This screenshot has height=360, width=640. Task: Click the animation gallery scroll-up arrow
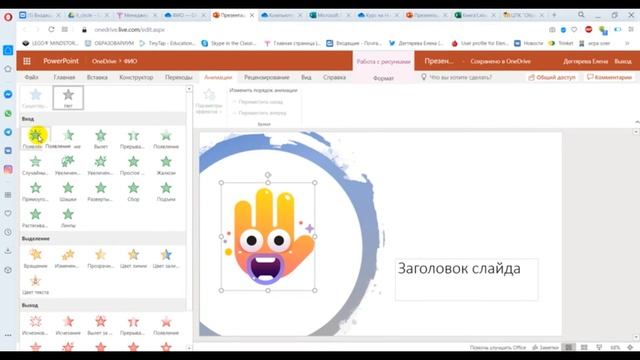(189, 89)
